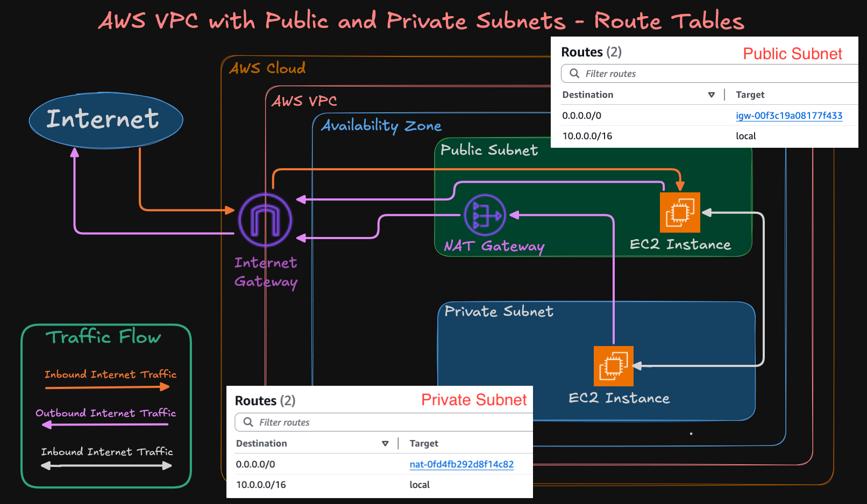The width and height of the screenshot is (867, 504).
Task: Select the 0.0.0.0/0 row in Private routes
Action: click(x=255, y=464)
